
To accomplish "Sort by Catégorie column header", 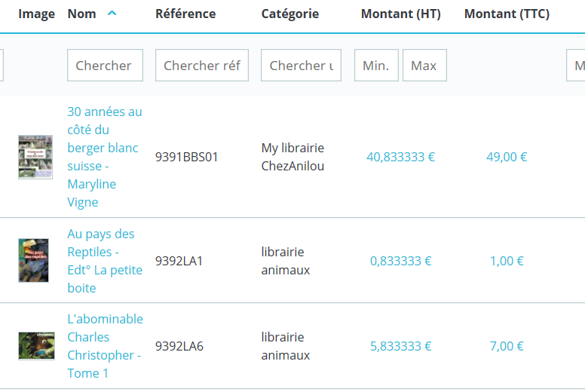I will coord(290,14).
